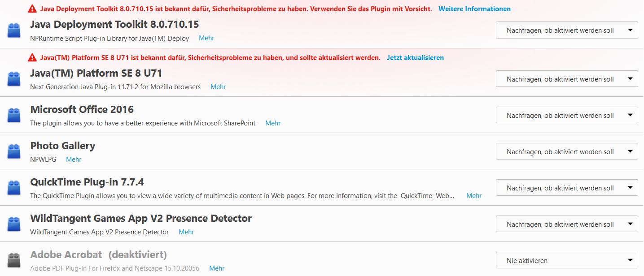Viewport: 644px width, 276px height.
Task: Click 'Mehr' link under Photo Gallery
Action: (x=74, y=160)
